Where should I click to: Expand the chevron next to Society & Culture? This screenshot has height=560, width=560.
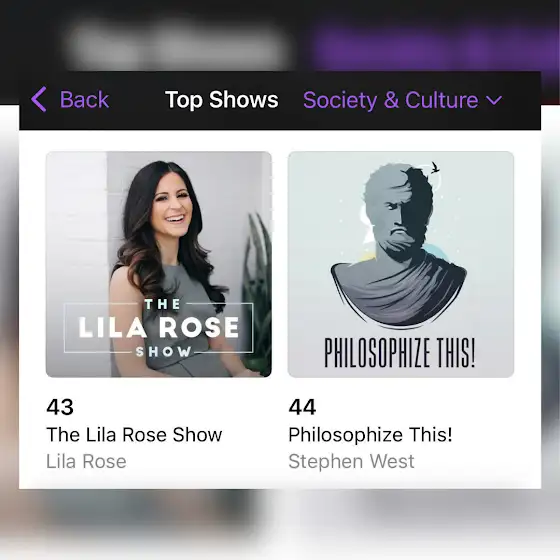point(494,101)
